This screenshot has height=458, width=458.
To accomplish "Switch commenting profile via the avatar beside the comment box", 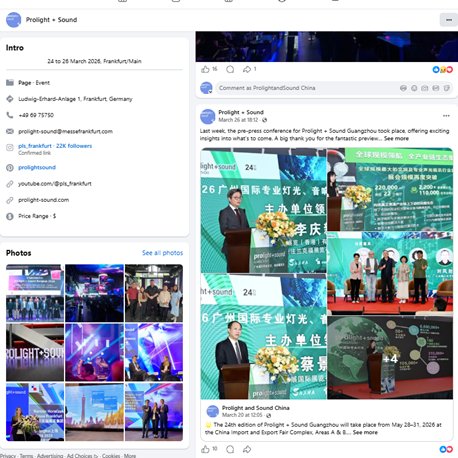I will [206, 88].
